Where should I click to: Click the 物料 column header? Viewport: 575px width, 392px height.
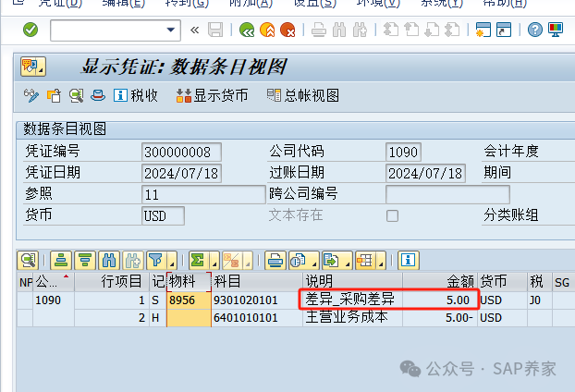(x=189, y=282)
